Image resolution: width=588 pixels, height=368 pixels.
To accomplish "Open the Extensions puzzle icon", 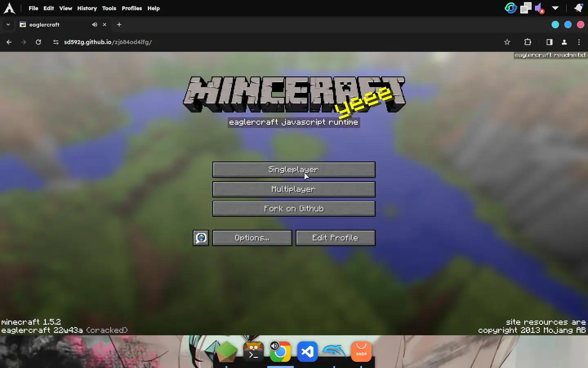I will pyautogui.click(x=528, y=42).
